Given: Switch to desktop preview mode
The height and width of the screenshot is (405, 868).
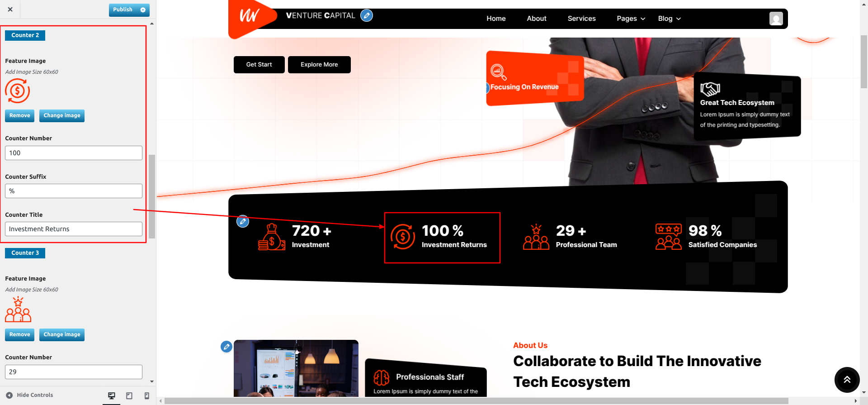Looking at the screenshot, I should [x=112, y=395].
